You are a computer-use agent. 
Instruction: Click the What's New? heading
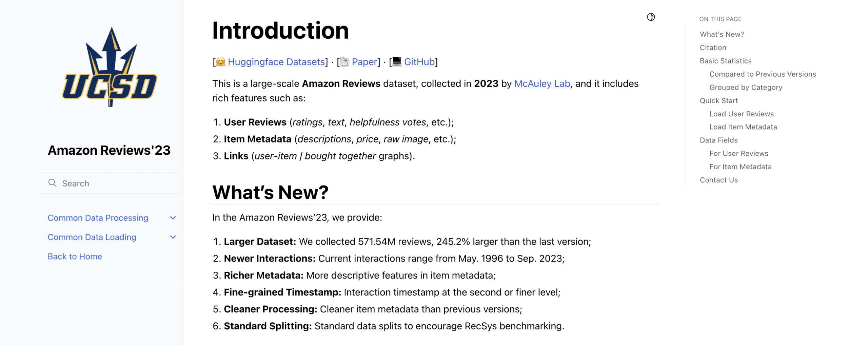click(270, 192)
